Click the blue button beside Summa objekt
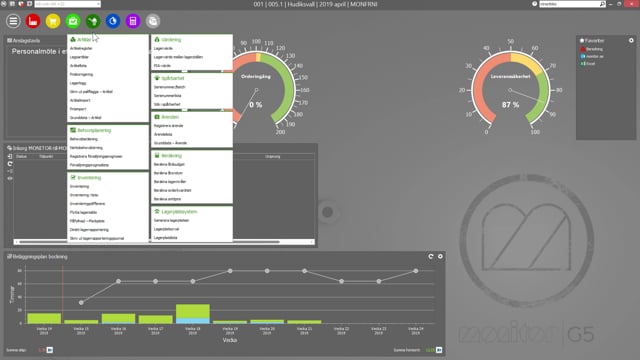640x360 pixels. pyautogui.click(x=50, y=350)
